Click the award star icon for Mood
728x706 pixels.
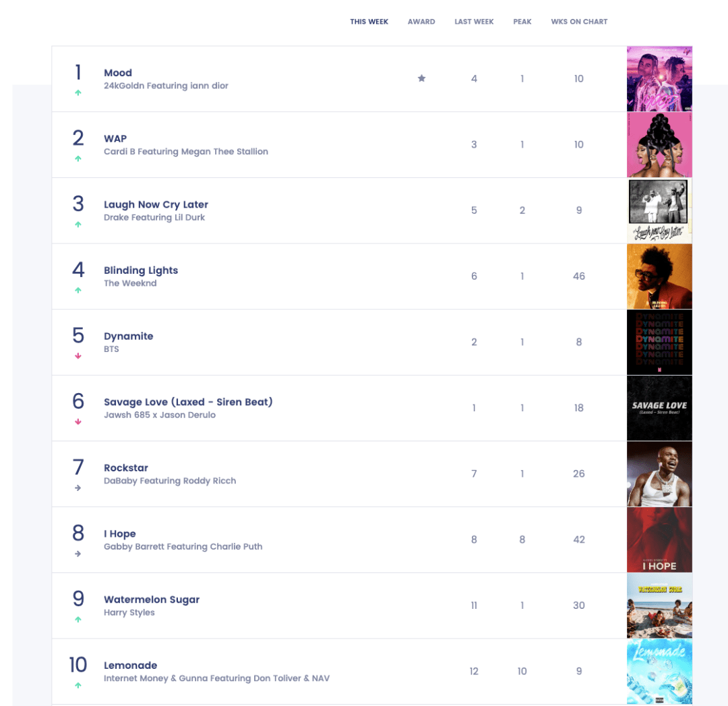point(421,78)
